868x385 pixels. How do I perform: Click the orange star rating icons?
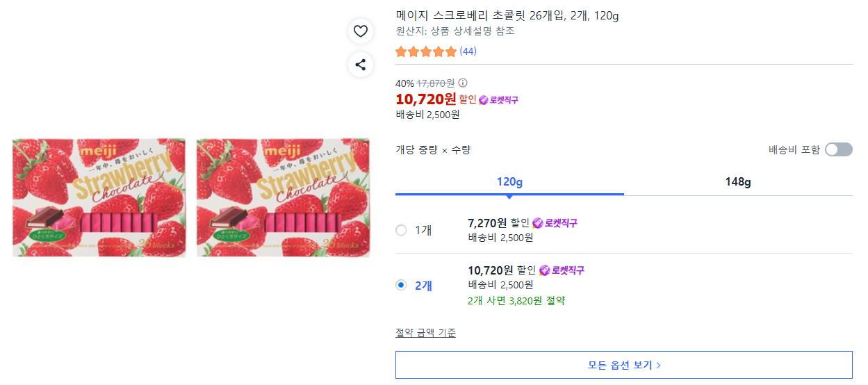[426, 51]
